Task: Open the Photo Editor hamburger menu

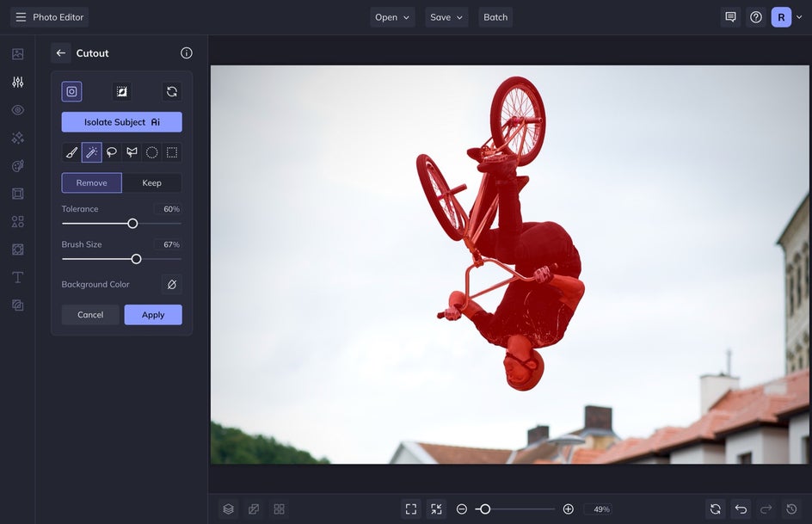Action: (21, 17)
